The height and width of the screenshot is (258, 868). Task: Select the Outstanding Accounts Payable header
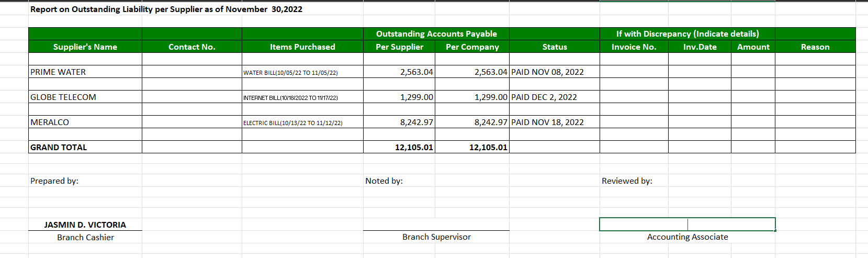tap(436, 33)
